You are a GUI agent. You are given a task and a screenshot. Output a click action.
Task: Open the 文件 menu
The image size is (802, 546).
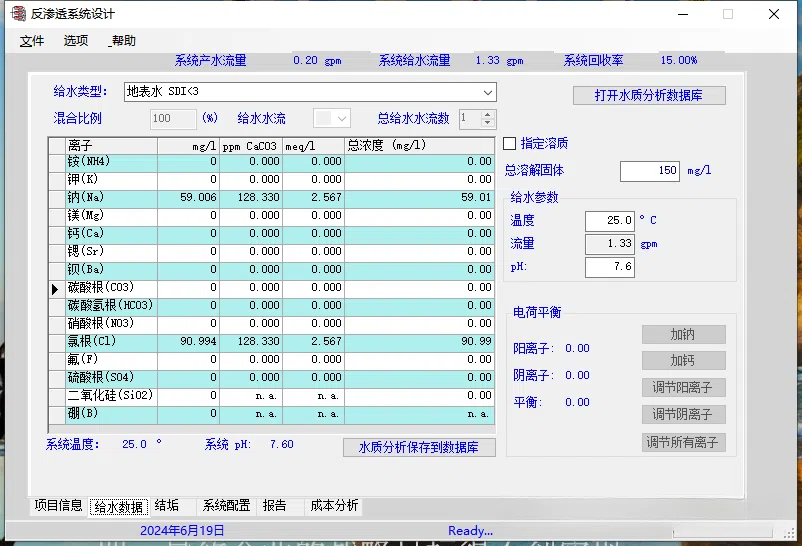[32, 41]
